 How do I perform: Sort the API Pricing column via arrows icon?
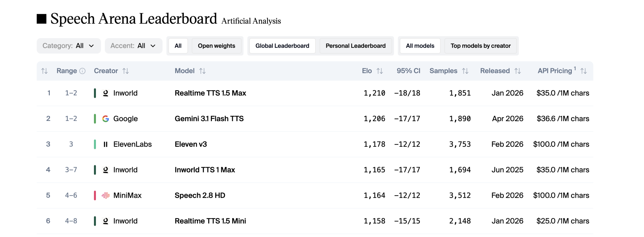(584, 71)
